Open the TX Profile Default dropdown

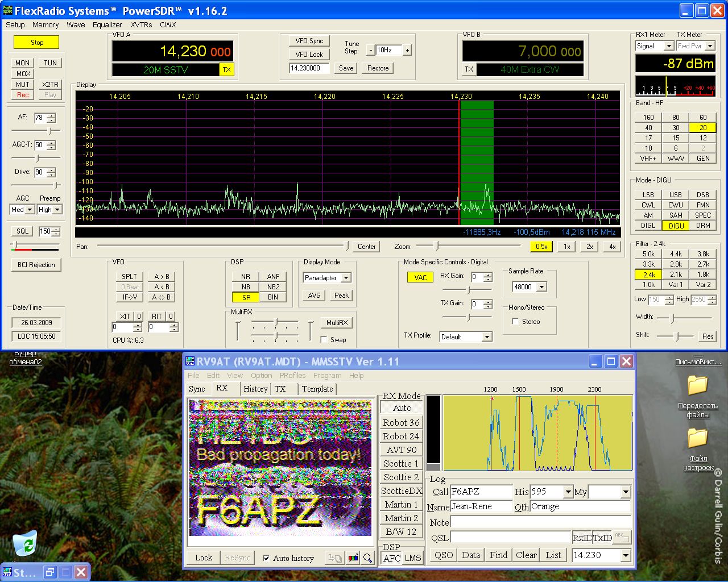coord(486,337)
